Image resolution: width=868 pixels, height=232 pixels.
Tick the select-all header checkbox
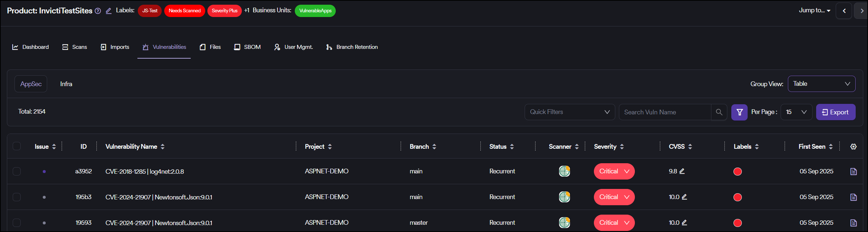coord(17,146)
